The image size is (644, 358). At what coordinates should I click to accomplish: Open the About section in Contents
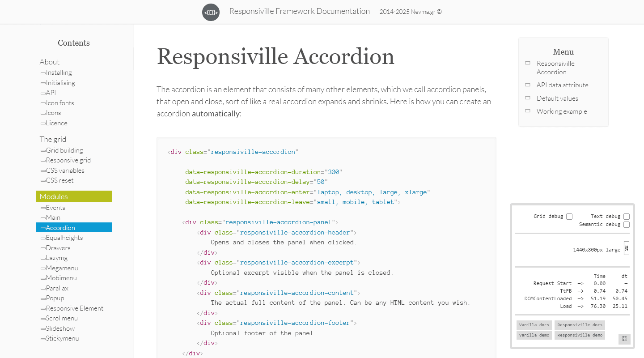click(x=49, y=62)
